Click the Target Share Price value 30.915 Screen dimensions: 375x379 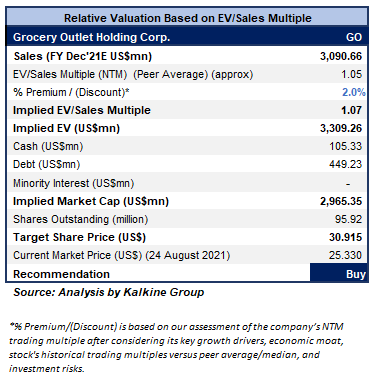345,237
